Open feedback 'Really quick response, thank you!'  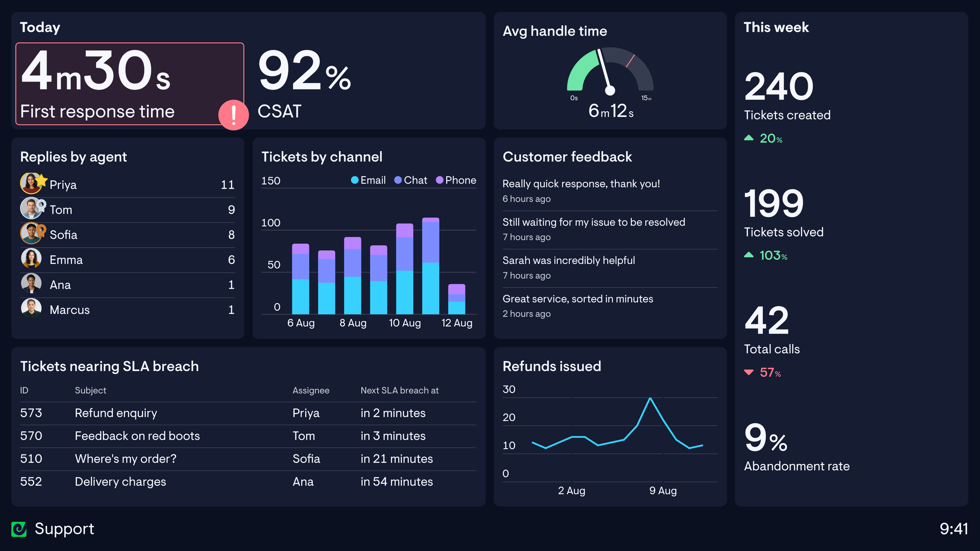click(x=581, y=184)
